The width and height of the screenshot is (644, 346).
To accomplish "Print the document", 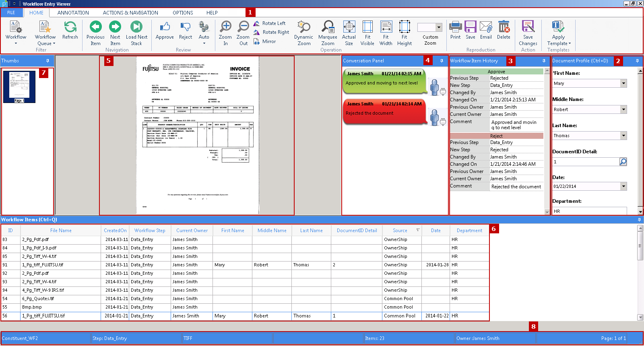I will coord(455,30).
